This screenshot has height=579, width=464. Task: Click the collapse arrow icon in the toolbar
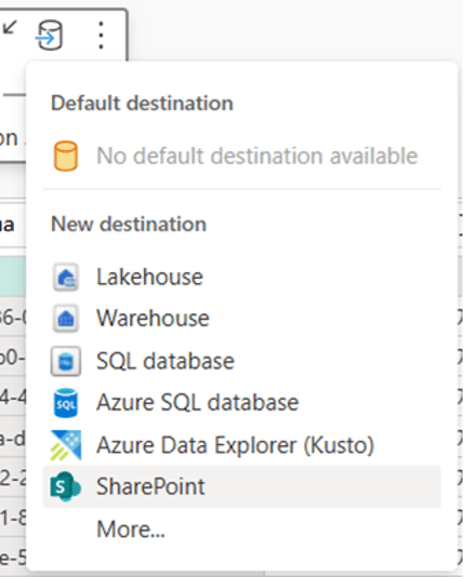(x=10, y=27)
